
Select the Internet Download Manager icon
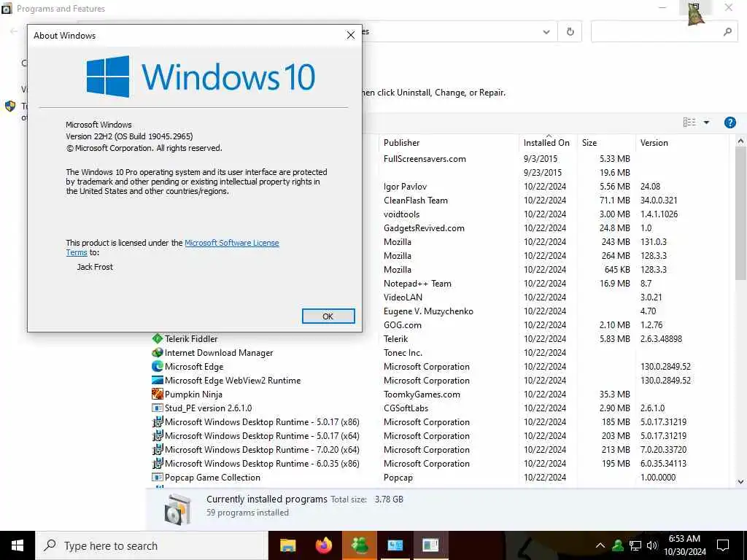point(158,352)
